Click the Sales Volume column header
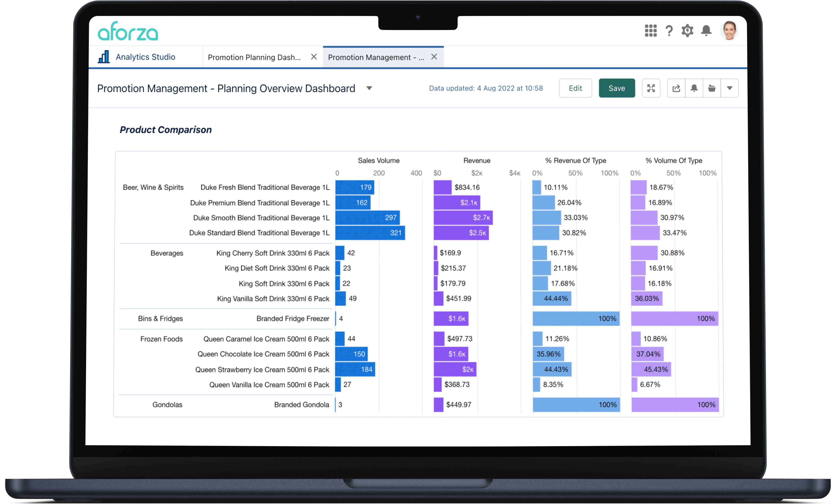This screenshot has width=837, height=504. (x=379, y=160)
